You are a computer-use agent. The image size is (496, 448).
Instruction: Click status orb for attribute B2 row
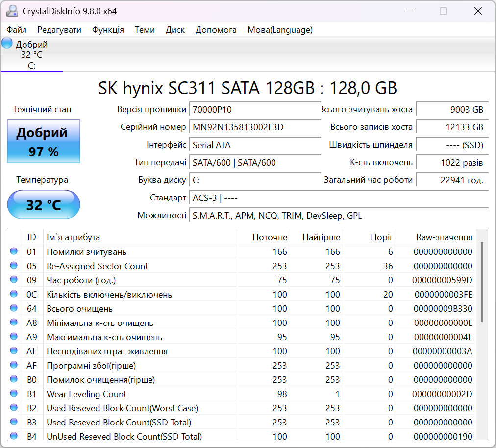14,407
